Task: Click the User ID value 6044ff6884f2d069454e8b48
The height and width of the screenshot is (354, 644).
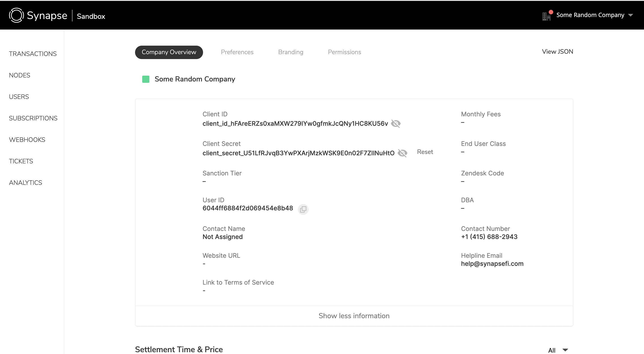Action: pyautogui.click(x=248, y=208)
